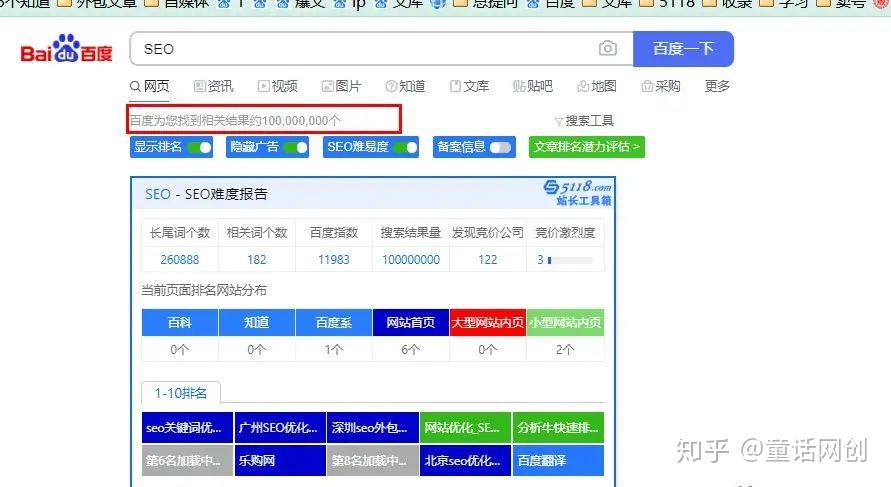Open ranked result seo关键词优...
Image resolution: width=891 pixels, height=487 pixels.
pyautogui.click(x=187, y=427)
